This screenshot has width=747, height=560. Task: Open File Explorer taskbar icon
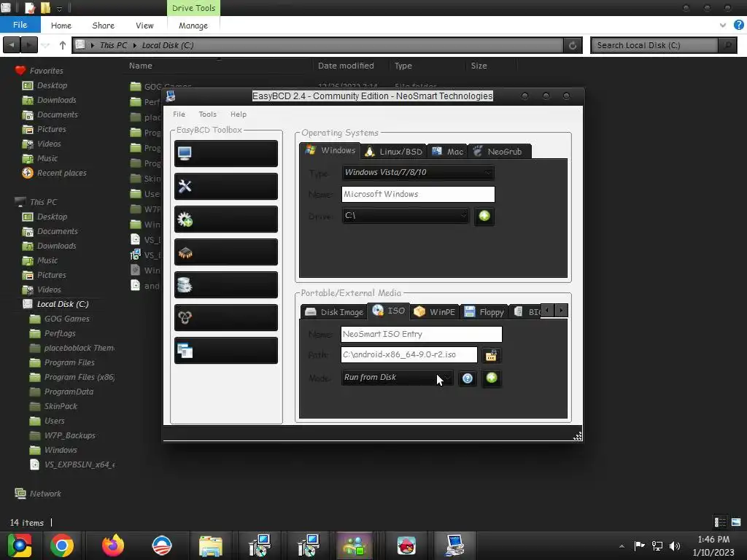point(211,545)
